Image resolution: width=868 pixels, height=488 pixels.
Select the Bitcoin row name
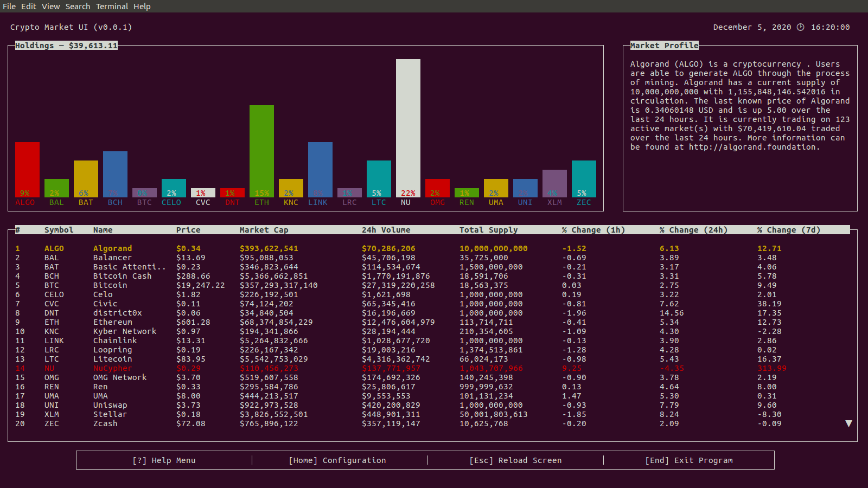(x=110, y=285)
